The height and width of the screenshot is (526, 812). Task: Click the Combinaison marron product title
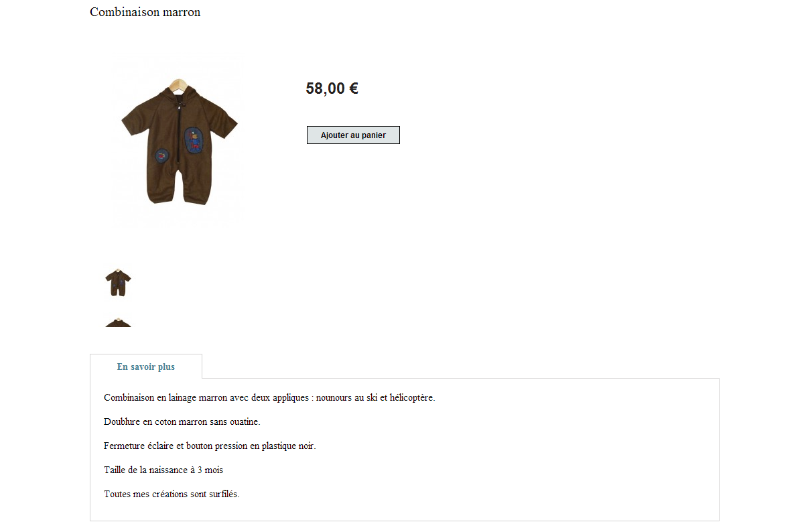tap(145, 12)
